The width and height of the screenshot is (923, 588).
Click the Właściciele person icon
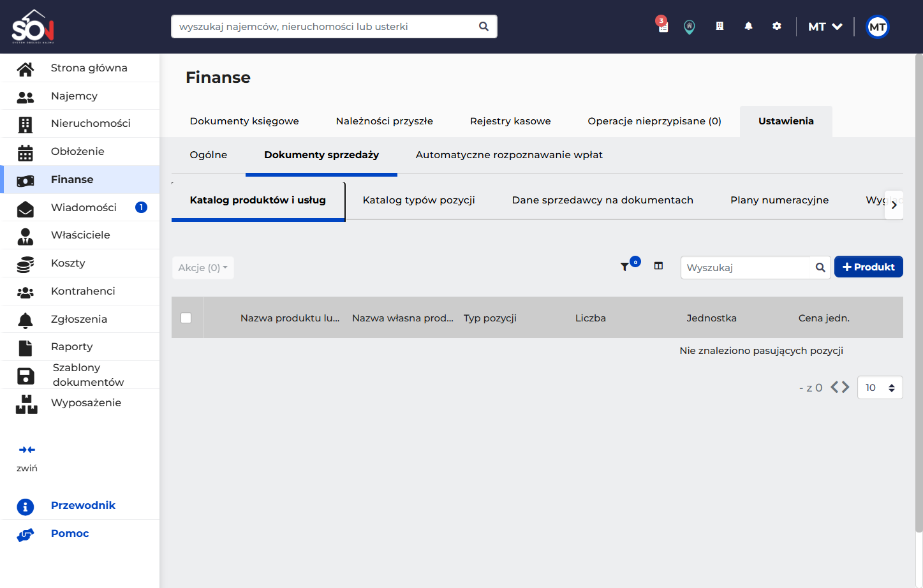click(26, 236)
